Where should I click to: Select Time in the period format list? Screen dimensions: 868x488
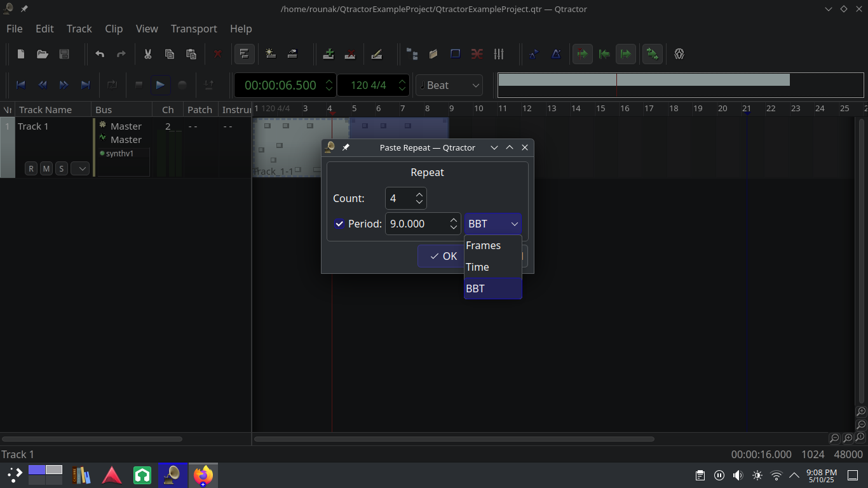[493, 267]
